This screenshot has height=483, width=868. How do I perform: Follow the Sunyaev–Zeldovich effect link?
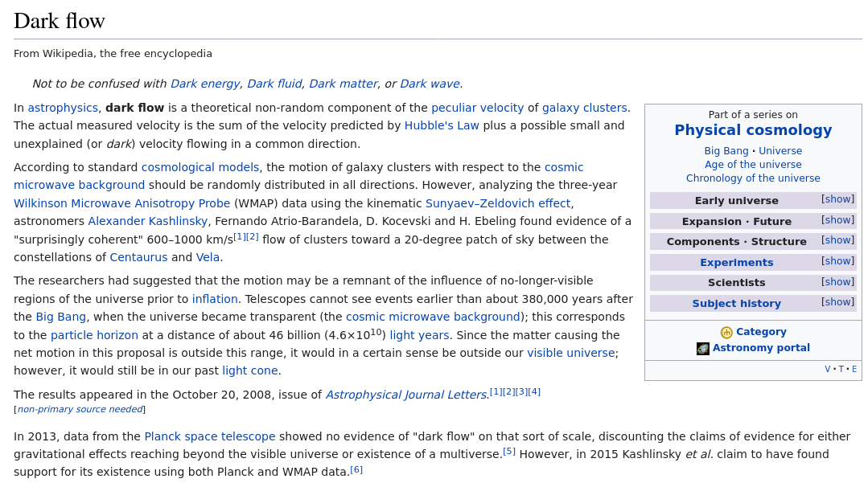(x=498, y=203)
